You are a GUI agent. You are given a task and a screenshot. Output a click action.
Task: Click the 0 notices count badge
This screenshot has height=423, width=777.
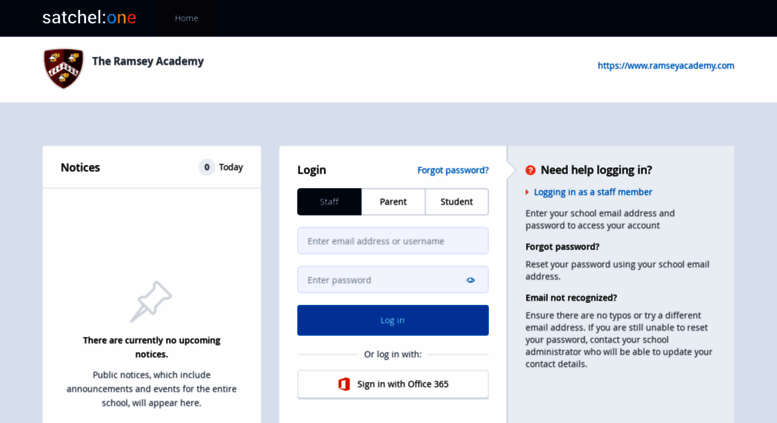pyautogui.click(x=207, y=167)
